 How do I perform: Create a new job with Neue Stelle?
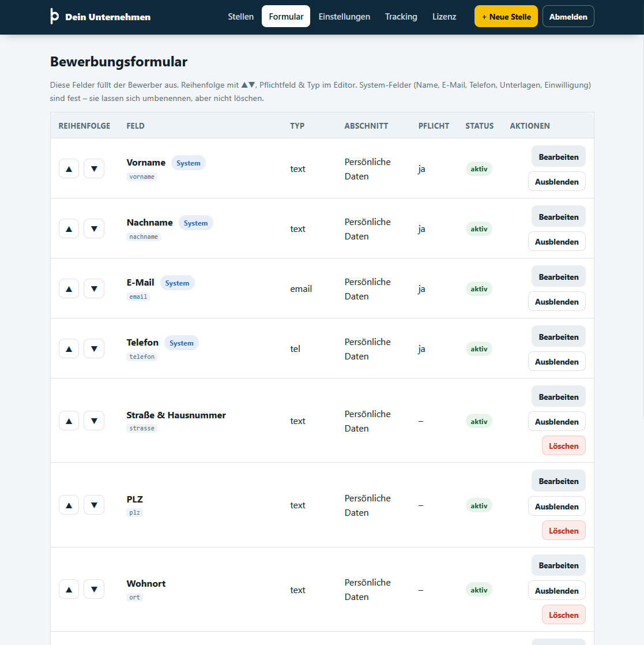pyautogui.click(x=506, y=17)
